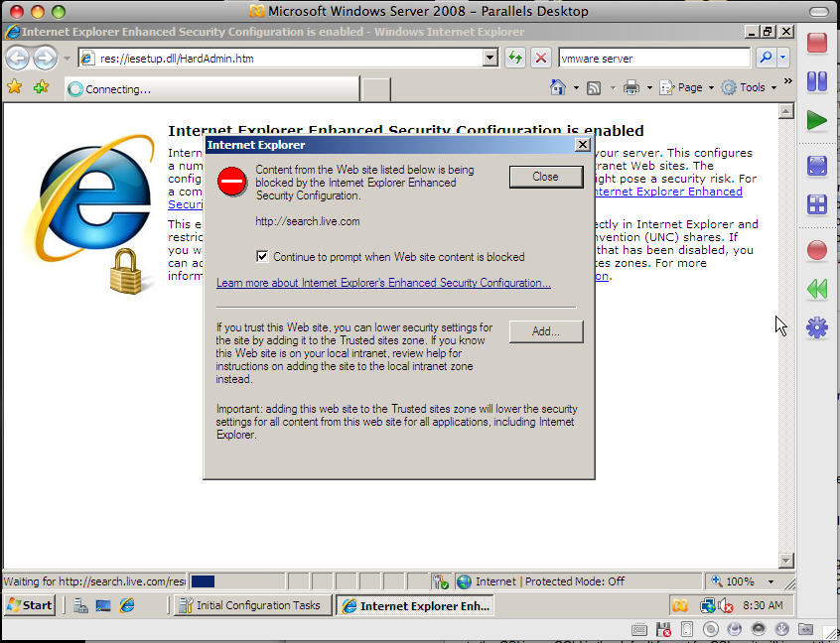Click Parallels CD/DVD drive status icon
The width and height of the screenshot is (840, 643).
(x=710, y=629)
